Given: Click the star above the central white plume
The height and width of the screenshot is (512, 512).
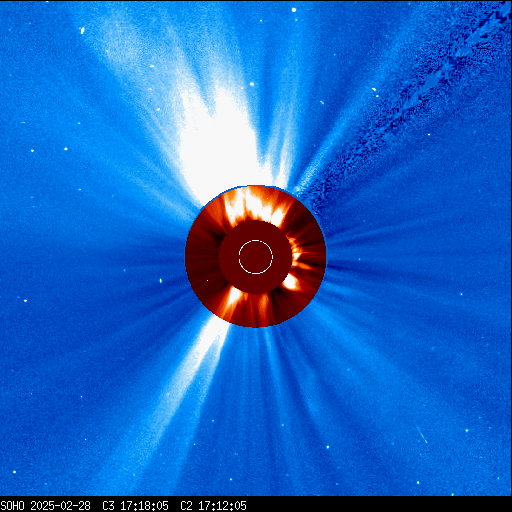Looking at the screenshot, I should tap(252, 84).
